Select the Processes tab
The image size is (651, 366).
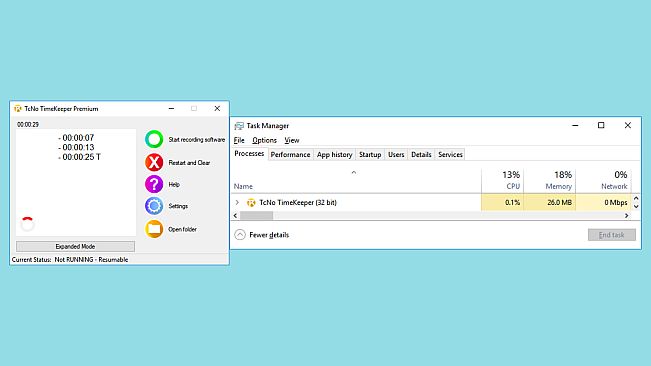click(x=249, y=154)
